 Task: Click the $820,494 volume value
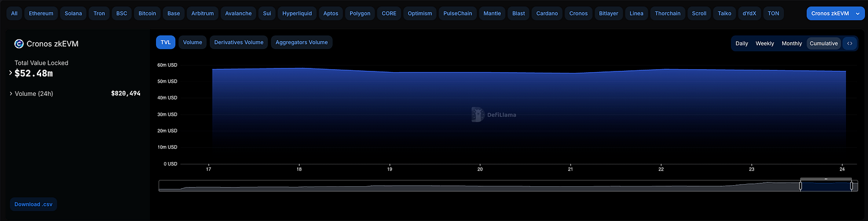[126, 94]
